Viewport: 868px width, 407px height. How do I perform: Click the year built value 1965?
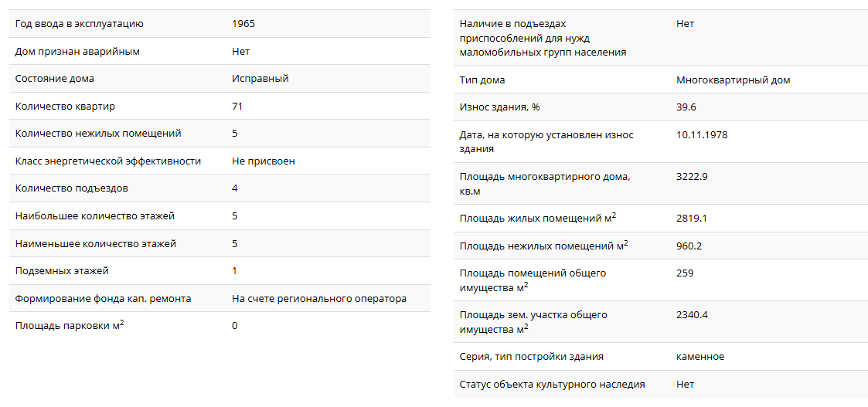click(243, 24)
